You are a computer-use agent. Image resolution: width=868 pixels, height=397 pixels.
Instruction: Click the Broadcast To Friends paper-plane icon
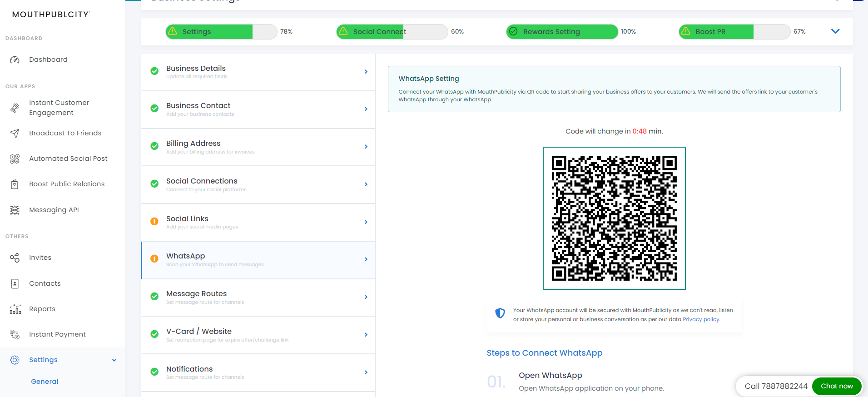[15, 133]
